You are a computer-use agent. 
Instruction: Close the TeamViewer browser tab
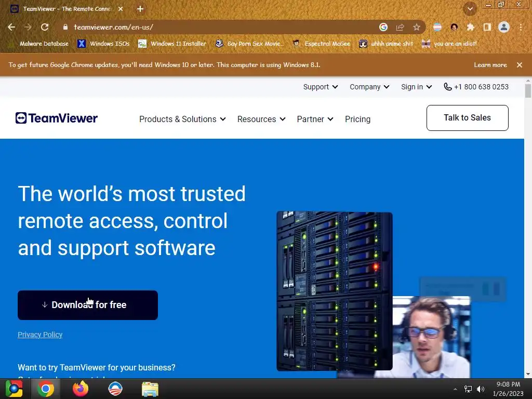(x=121, y=9)
